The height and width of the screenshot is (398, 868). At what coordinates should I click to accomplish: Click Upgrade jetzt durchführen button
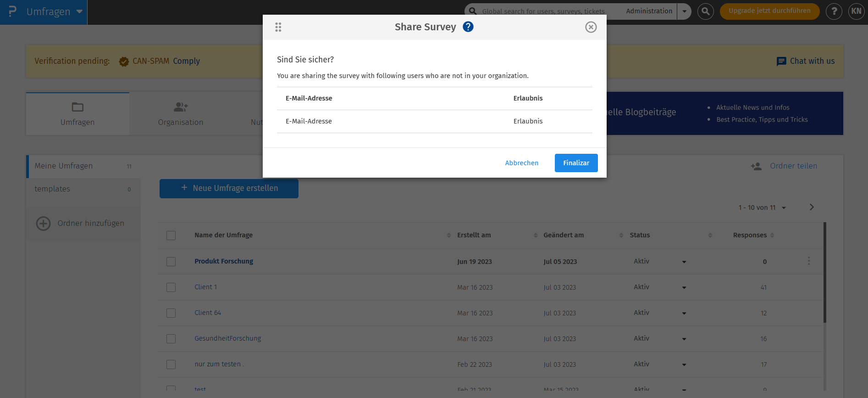769,11
